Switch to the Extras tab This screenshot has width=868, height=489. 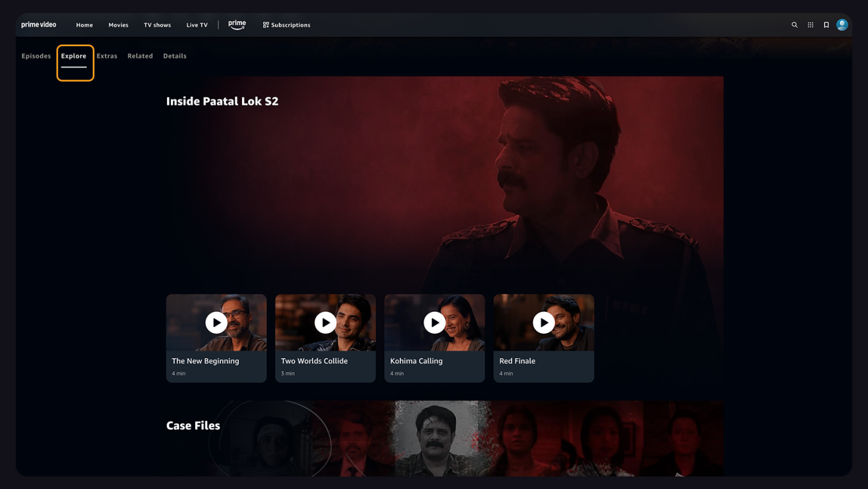click(107, 56)
